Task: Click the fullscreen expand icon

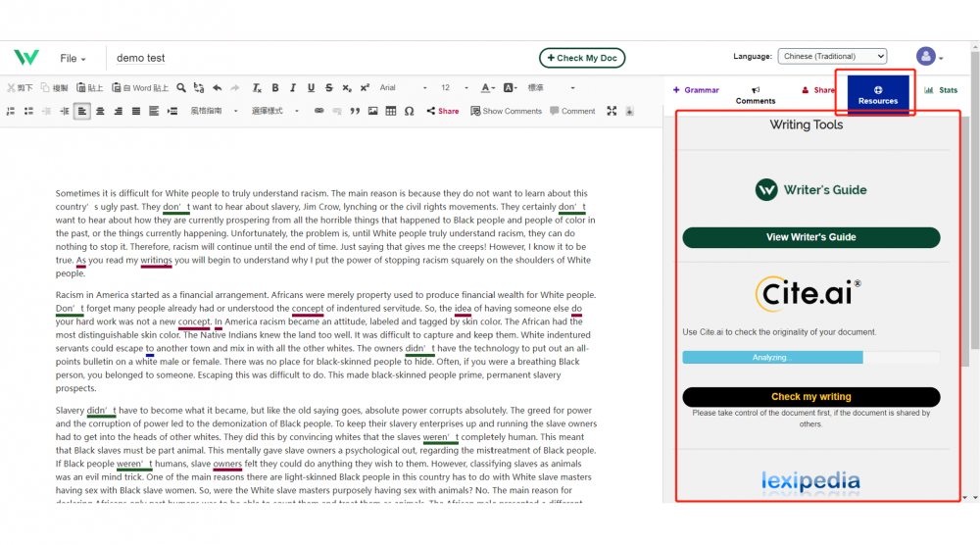Action: tap(612, 112)
